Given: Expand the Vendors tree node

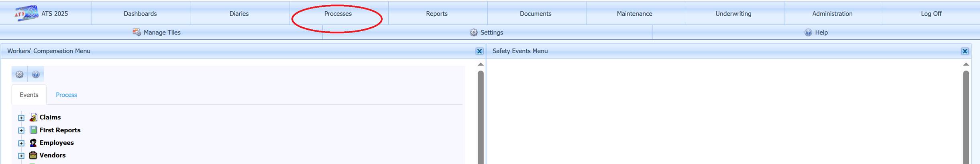Looking at the screenshot, I should point(21,156).
